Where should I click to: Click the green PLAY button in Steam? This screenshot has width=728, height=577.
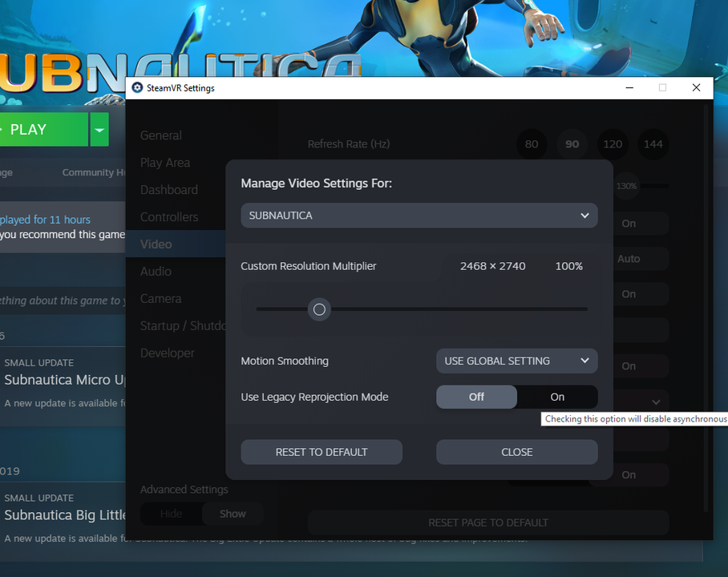click(x=43, y=130)
